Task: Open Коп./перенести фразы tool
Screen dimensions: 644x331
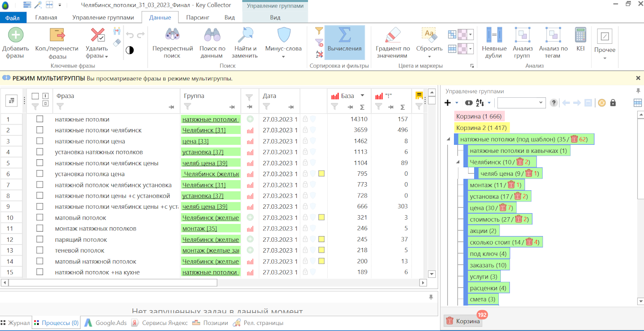Action: [x=57, y=35]
